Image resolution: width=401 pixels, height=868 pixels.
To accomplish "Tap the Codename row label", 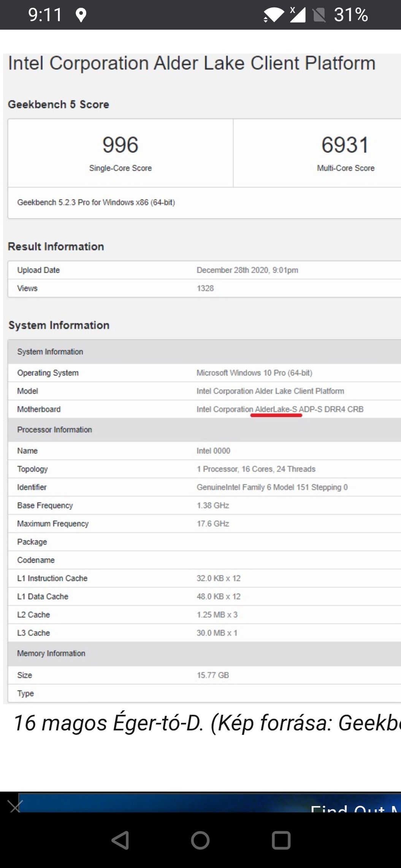I will [x=36, y=560].
